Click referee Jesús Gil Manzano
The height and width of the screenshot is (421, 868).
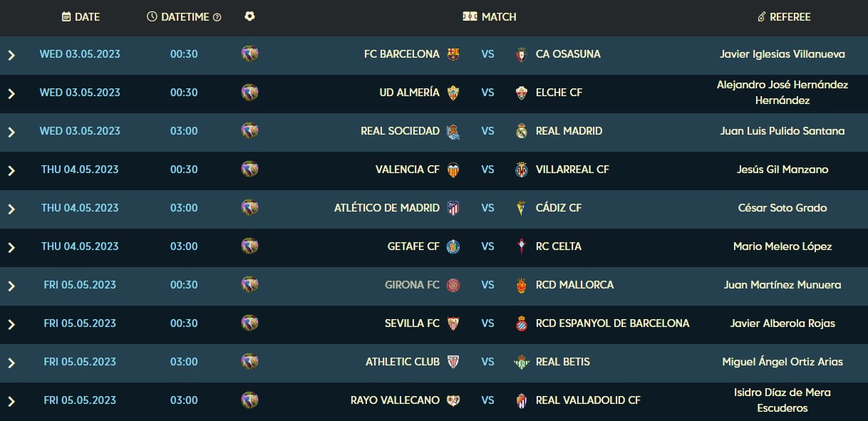coord(782,170)
